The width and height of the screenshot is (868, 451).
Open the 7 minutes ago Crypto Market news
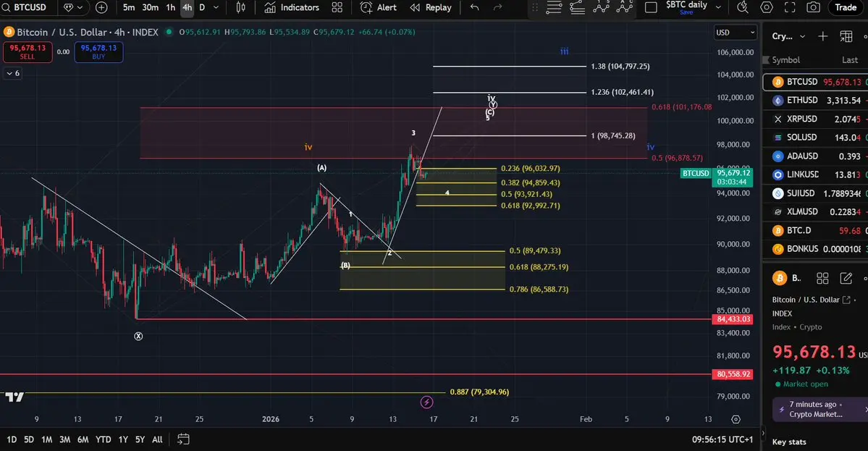(819, 410)
